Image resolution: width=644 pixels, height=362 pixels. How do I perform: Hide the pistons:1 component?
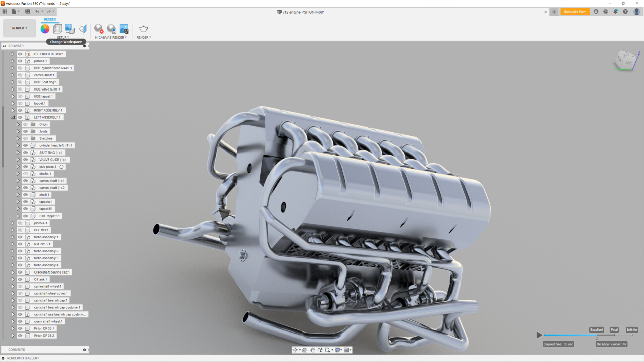click(x=20, y=61)
